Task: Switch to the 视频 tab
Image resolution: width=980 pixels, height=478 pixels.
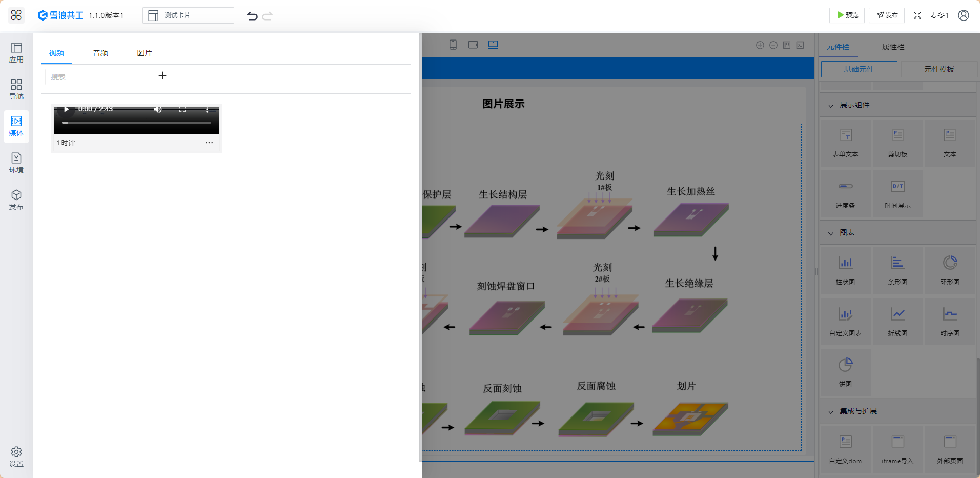Action: click(56, 53)
